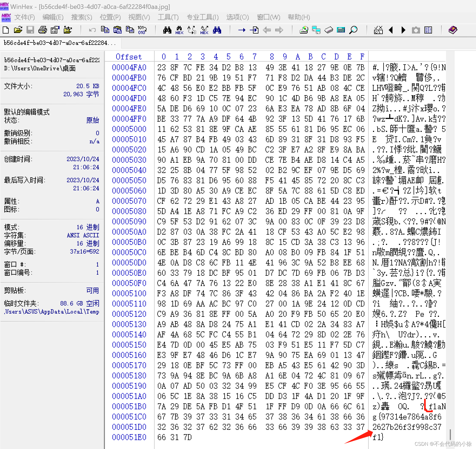The image size is (476, 449).
Task: Click the Help book icon
Action: tap(453, 30)
